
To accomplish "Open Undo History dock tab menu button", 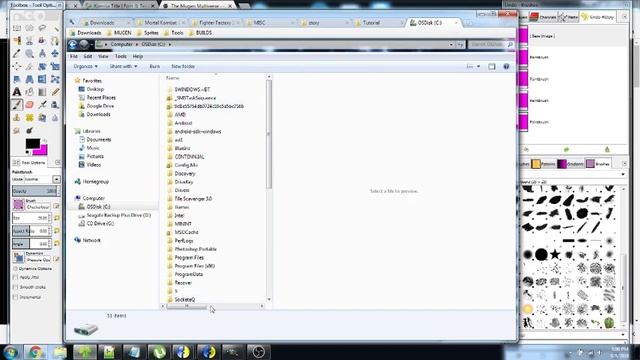I will [624, 17].
